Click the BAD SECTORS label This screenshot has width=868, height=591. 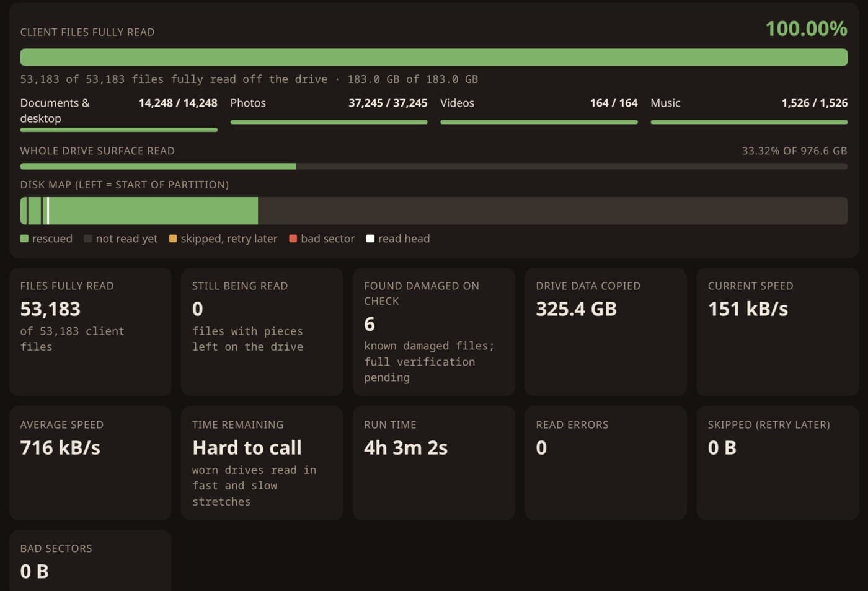click(x=56, y=549)
